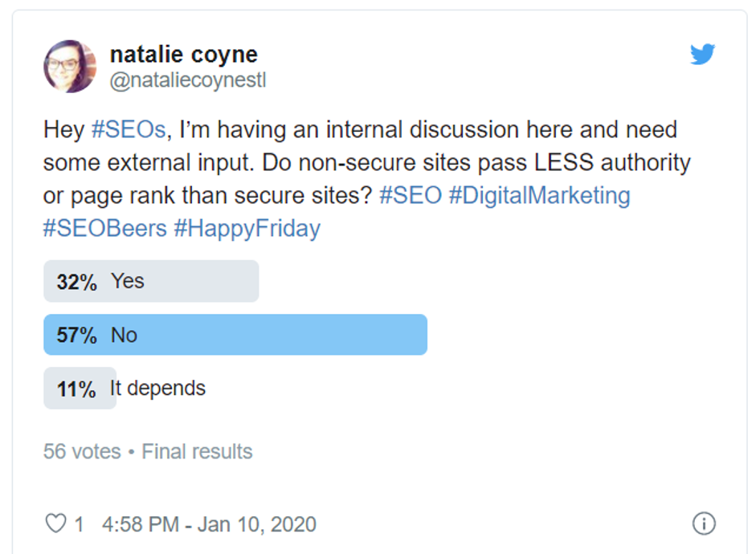
Task: Visit the #HappyFriday hashtag
Action: (247, 229)
